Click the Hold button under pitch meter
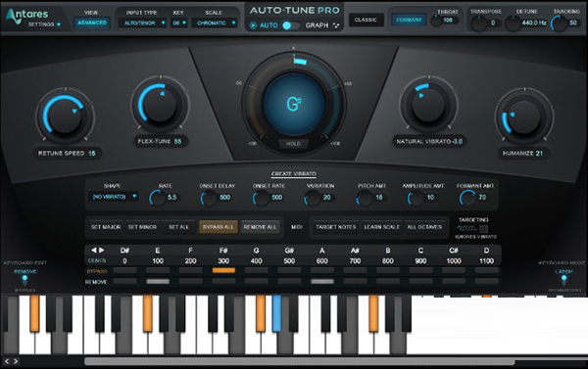 pyautogui.click(x=294, y=144)
